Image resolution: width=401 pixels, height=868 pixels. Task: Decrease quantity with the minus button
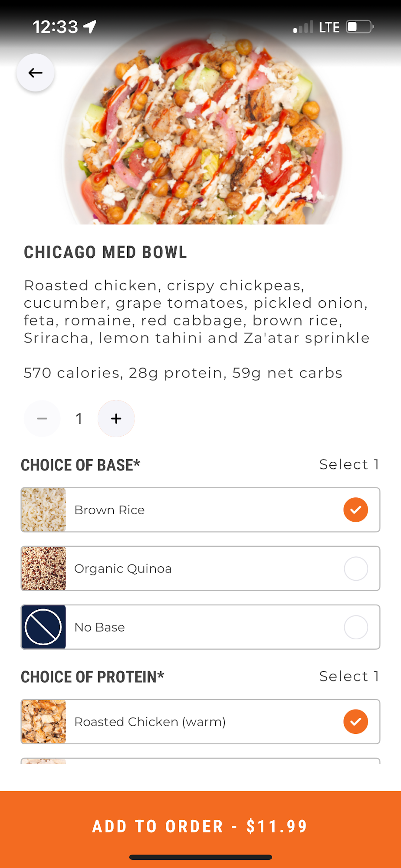tap(42, 418)
